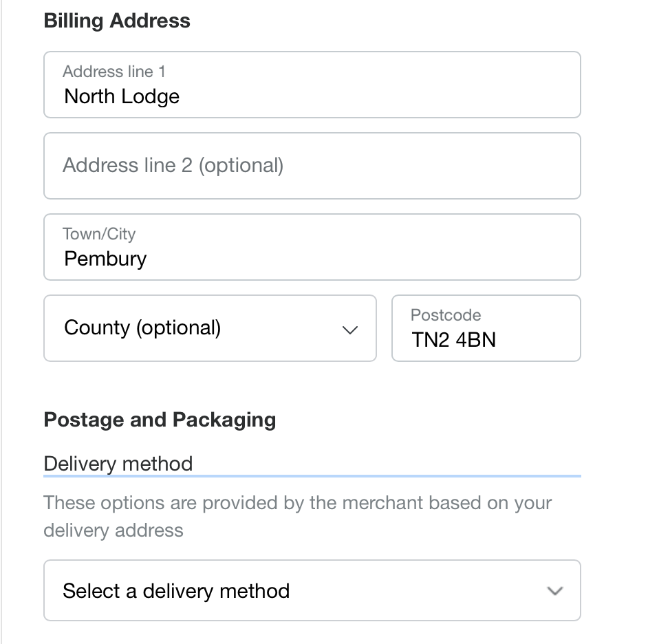Click the small Address line 1 label
This screenshot has height=644, width=659.
click(114, 72)
